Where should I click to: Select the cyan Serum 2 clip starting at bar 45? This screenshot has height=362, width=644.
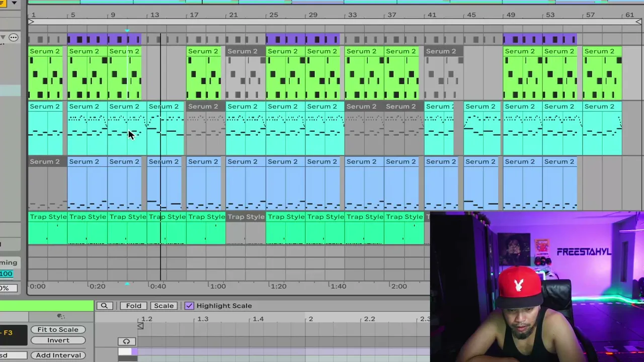[483, 128]
